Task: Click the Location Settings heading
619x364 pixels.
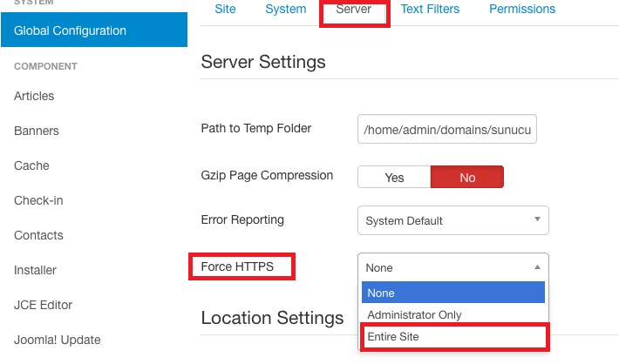Action: (x=272, y=318)
